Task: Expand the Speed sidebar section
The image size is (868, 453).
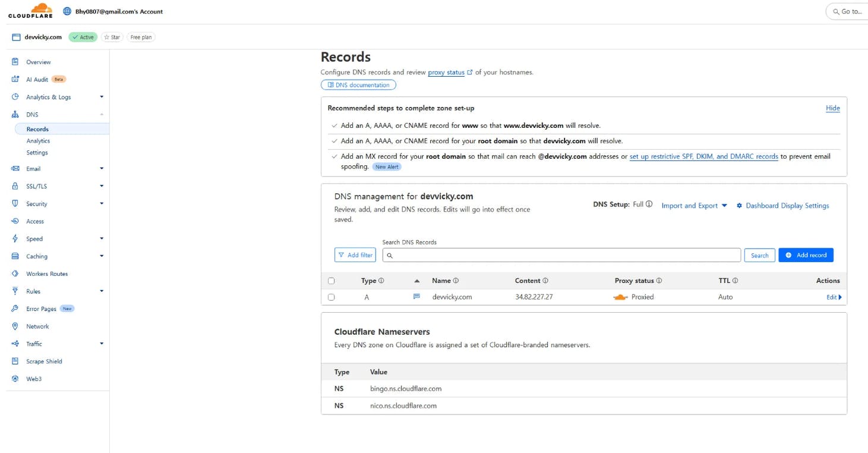Action: click(x=102, y=238)
